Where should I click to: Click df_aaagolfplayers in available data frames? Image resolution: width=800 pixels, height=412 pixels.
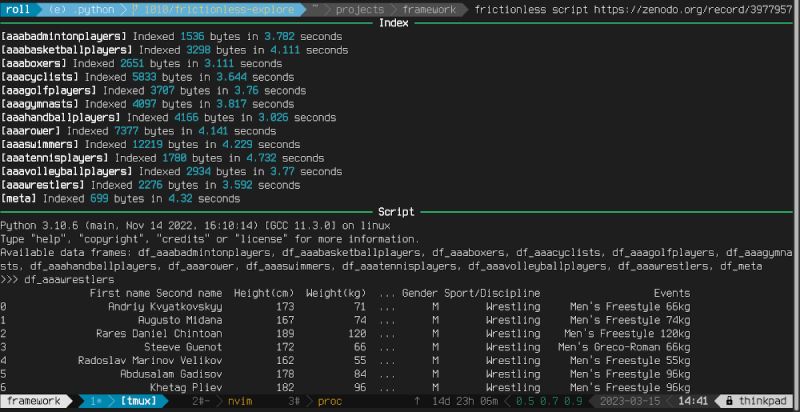click(663, 252)
